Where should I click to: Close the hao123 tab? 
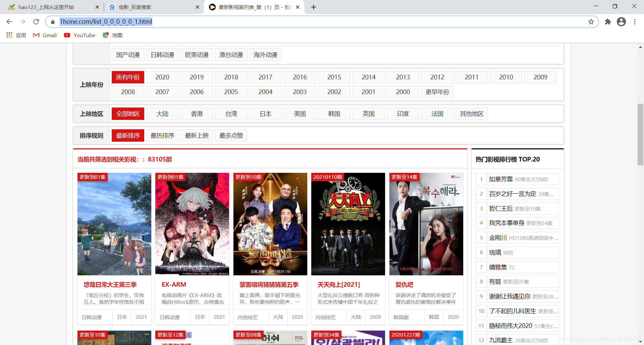[97, 7]
